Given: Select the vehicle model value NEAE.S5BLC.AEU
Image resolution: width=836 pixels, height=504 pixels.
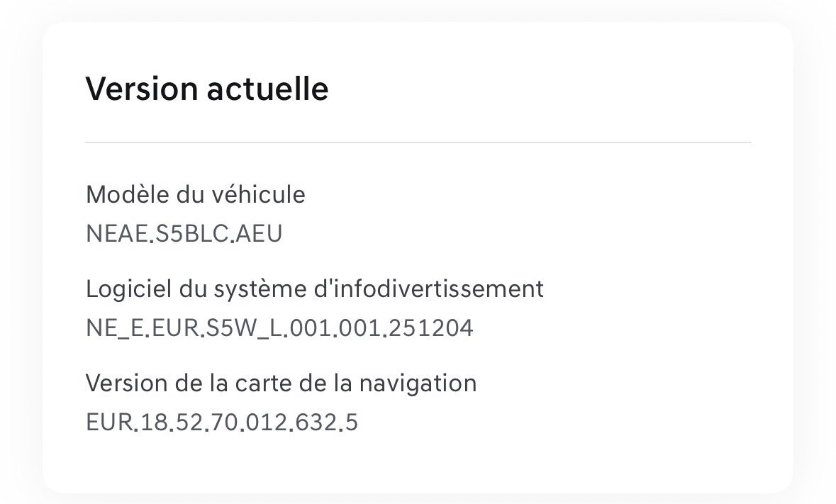Looking at the screenshot, I should [184, 233].
